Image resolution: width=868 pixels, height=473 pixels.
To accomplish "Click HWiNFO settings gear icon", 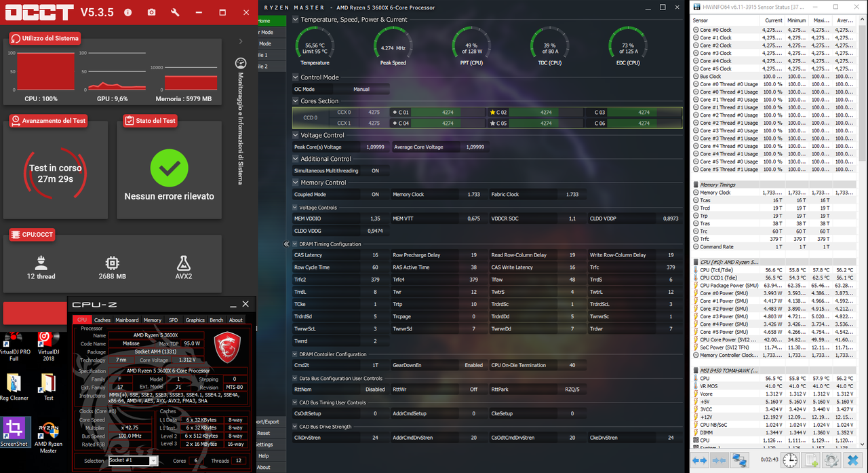I will pyautogui.click(x=831, y=460).
